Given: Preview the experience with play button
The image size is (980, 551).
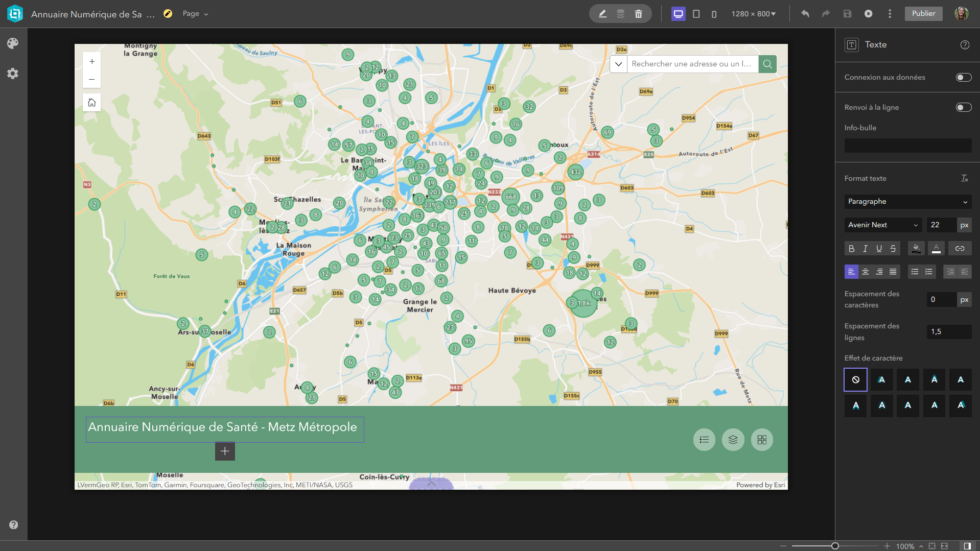Looking at the screenshot, I should pyautogui.click(x=868, y=14).
